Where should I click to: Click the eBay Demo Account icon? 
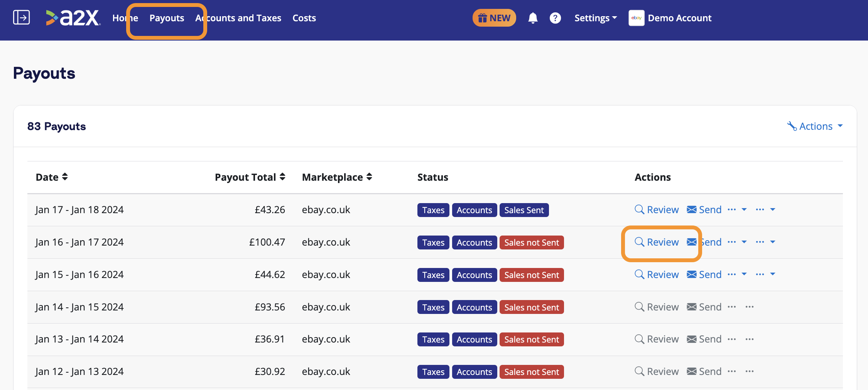tap(636, 18)
